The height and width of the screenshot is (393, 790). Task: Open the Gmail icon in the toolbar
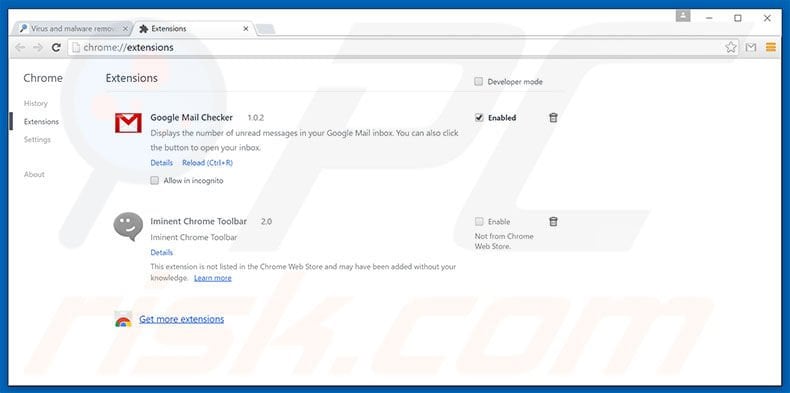[x=751, y=47]
